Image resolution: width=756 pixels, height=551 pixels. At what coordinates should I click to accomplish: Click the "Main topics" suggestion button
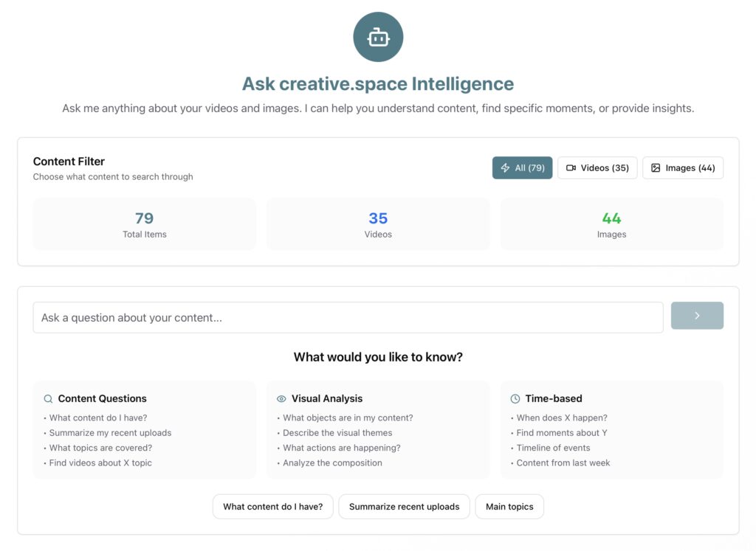coord(509,507)
